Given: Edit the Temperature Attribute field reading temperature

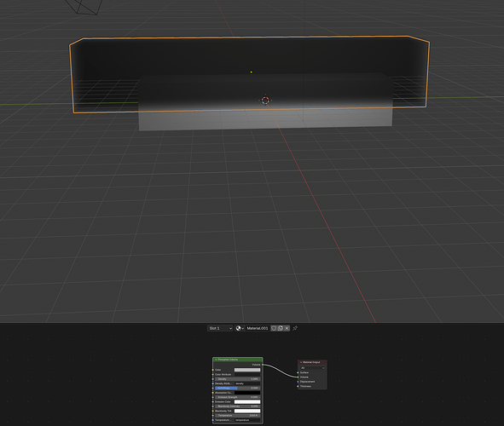Looking at the screenshot, I should click(247, 420).
